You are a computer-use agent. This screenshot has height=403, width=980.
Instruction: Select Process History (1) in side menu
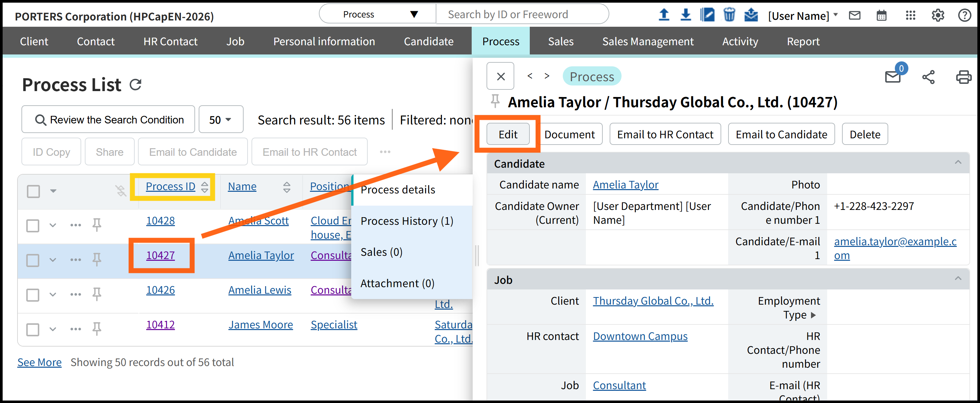coord(407,221)
